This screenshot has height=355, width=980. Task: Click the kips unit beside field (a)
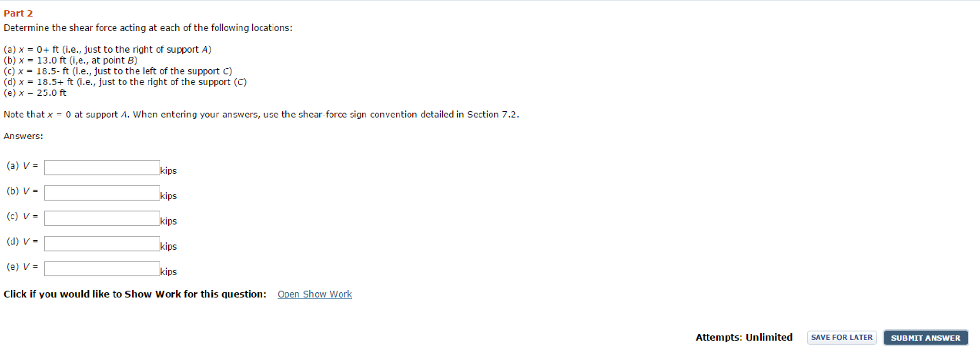[169, 171]
